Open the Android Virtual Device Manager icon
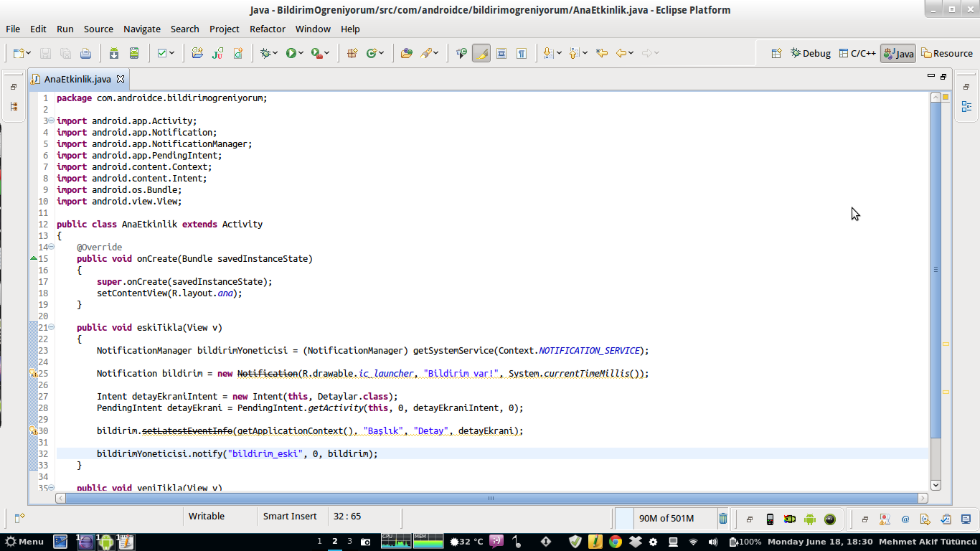 point(134,53)
